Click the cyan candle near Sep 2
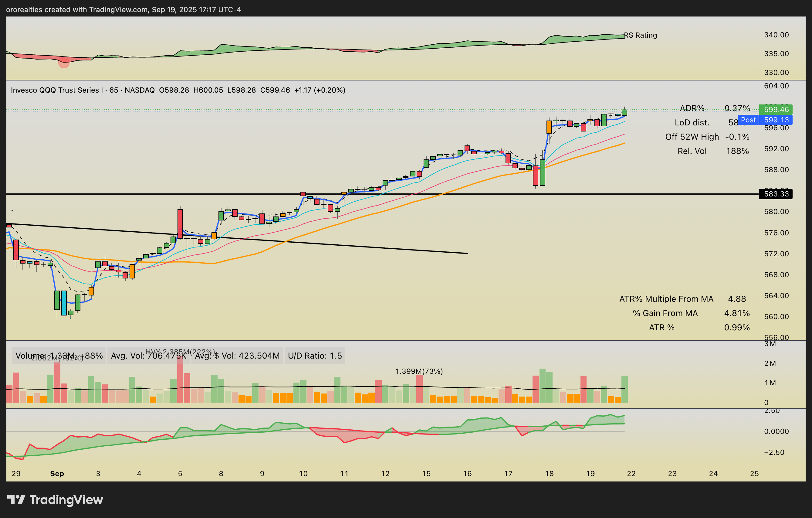Image resolution: width=812 pixels, height=518 pixels. (x=64, y=303)
